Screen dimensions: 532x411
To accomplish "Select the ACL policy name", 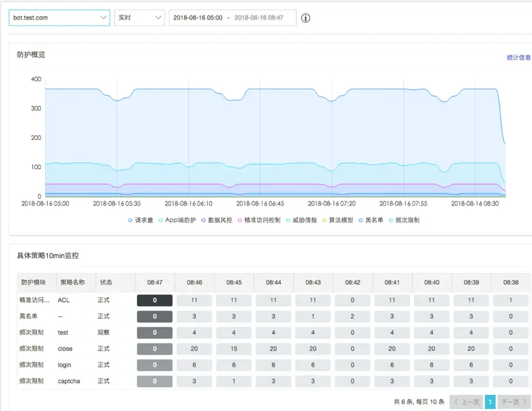I will click(63, 300).
